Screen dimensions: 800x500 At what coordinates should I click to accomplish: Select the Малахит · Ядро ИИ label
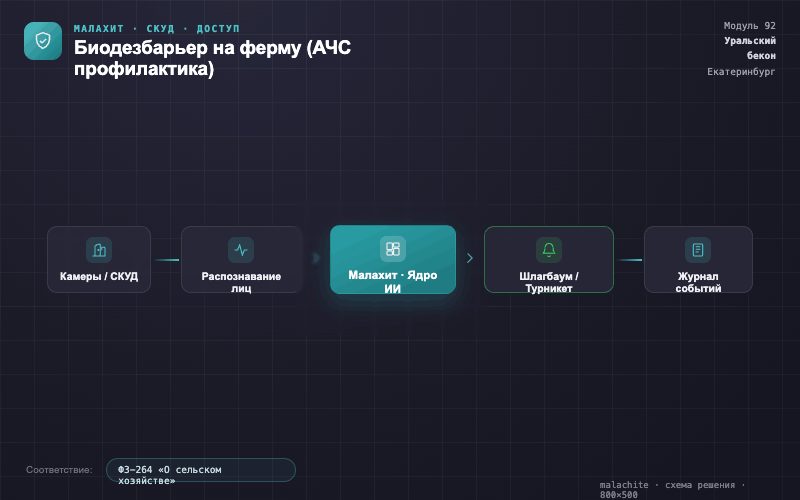click(x=393, y=282)
